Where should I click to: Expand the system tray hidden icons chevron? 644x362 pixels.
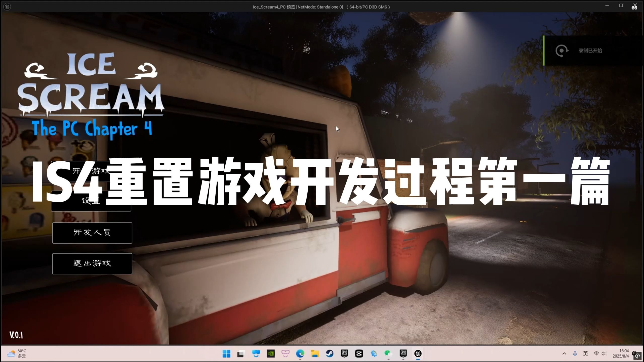[564, 354]
